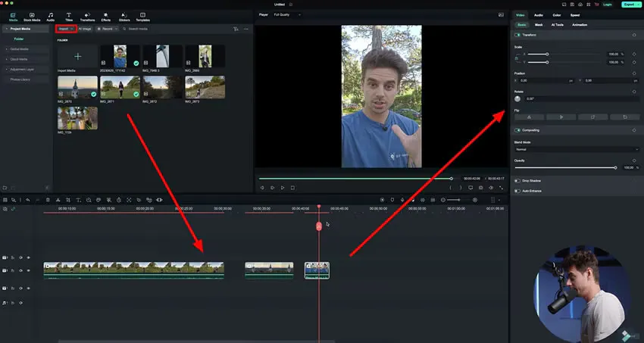Click the Opacity slider handle
The width and height of the screenshot is (644, 343).
(615, 167)
